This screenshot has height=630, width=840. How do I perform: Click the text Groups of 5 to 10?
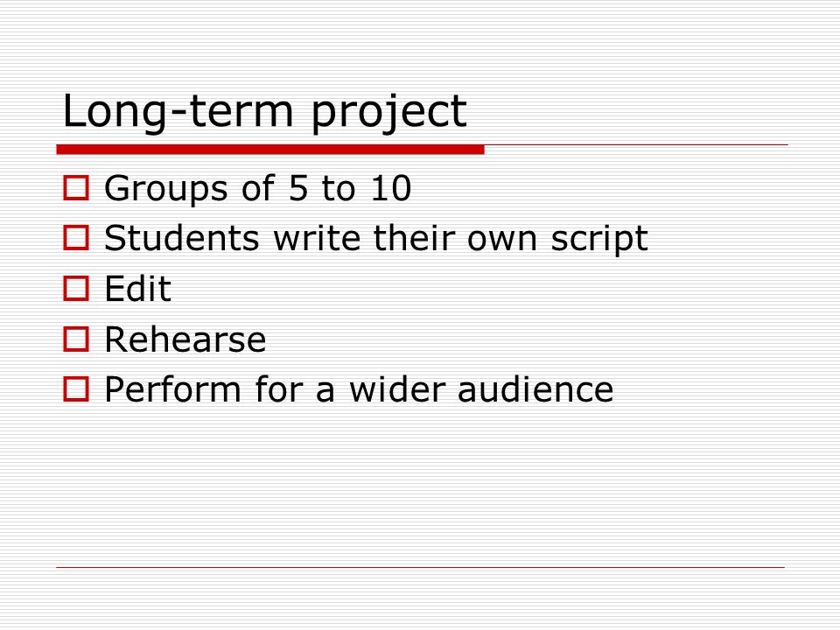pyautogui.click(x=257, y=189)
